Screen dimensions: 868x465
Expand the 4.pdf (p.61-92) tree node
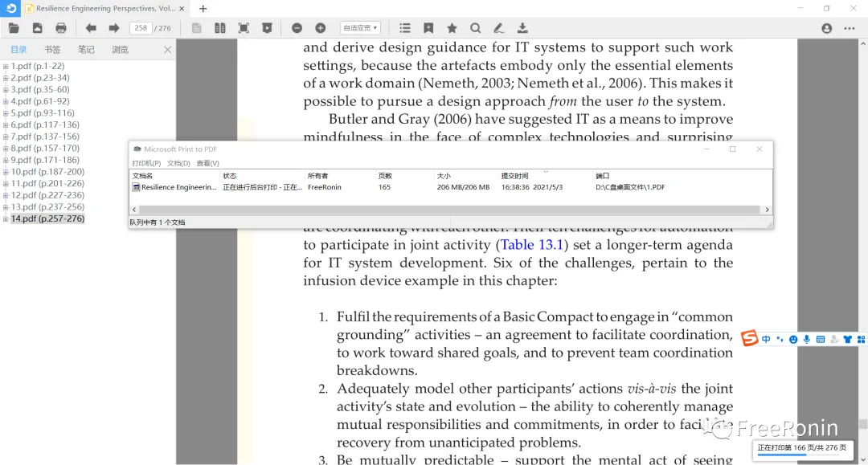pos(6,102)
